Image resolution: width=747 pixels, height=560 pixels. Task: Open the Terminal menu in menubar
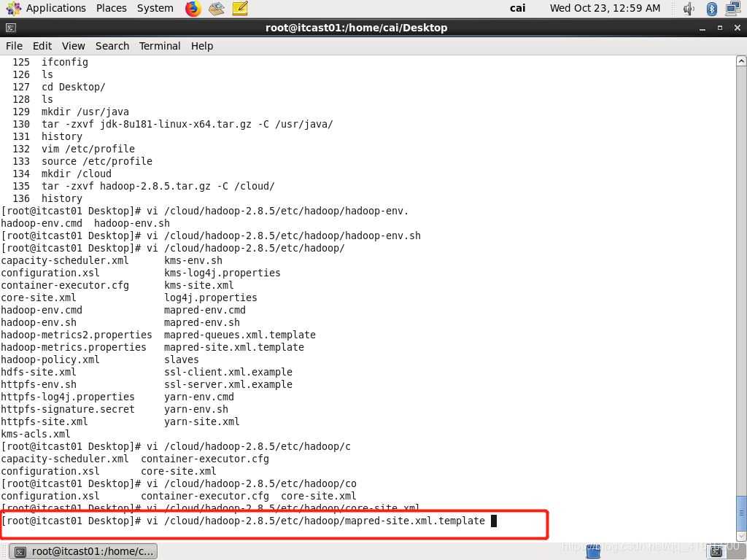tap(160, 46)
